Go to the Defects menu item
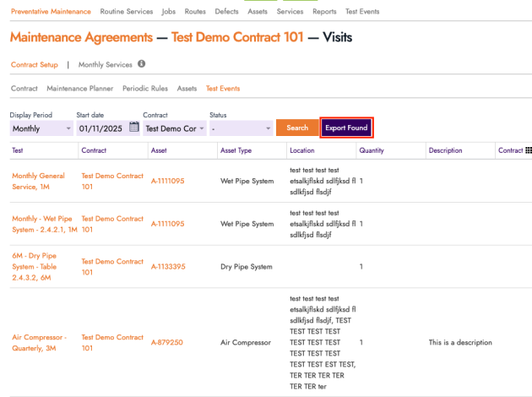The width and height of the screenshot is (532, 397). coord(226,12)
